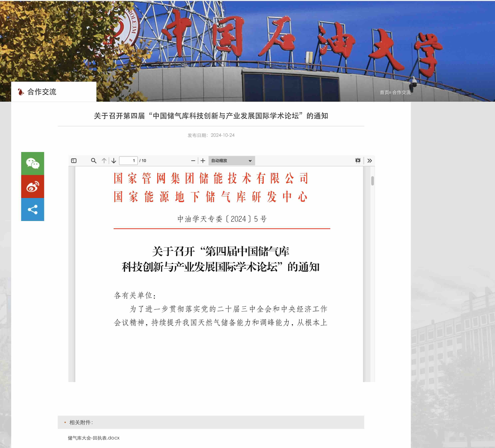Viewport: 495px width, 448px height.
Task: Open the 自动缩放 zoom dropdown
Action: [x=232, y=161]
